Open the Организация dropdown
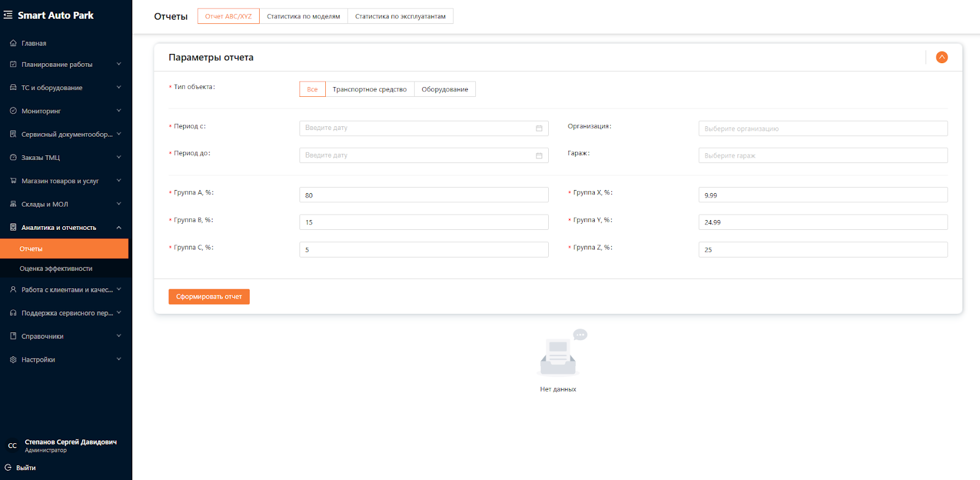 point(823,129)
